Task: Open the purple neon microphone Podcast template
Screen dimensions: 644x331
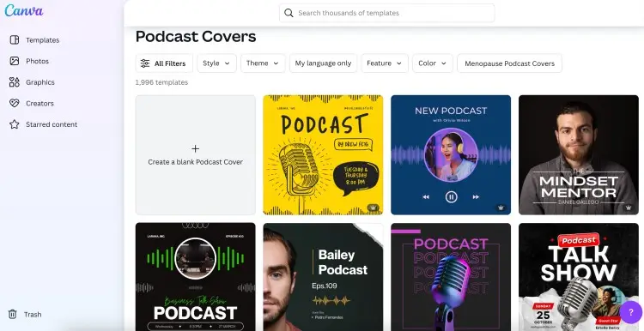Action: 451,277
